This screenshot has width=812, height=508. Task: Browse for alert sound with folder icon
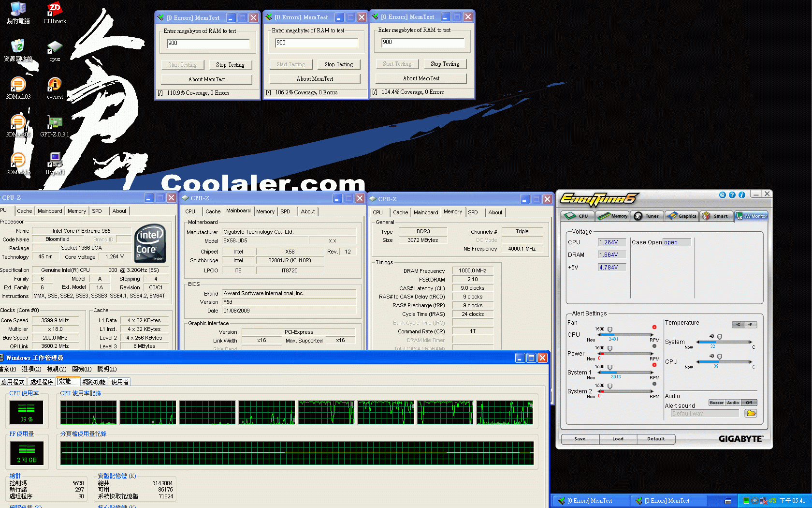pos(751,413)
